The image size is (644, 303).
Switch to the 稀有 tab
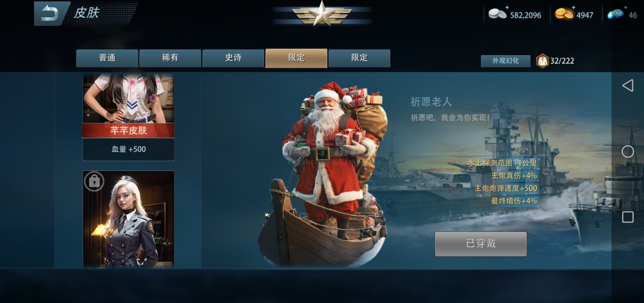point(170,58)
